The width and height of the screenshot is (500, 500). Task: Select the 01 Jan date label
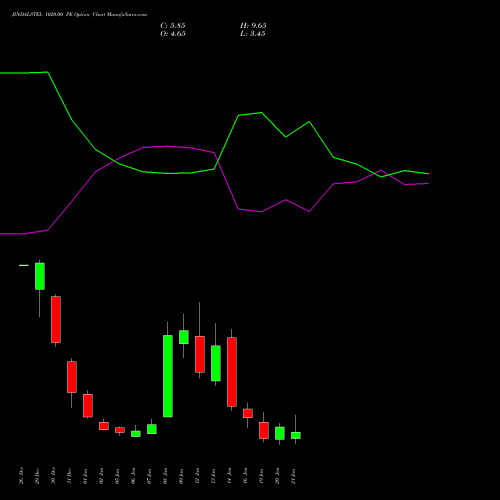(86, 476)
